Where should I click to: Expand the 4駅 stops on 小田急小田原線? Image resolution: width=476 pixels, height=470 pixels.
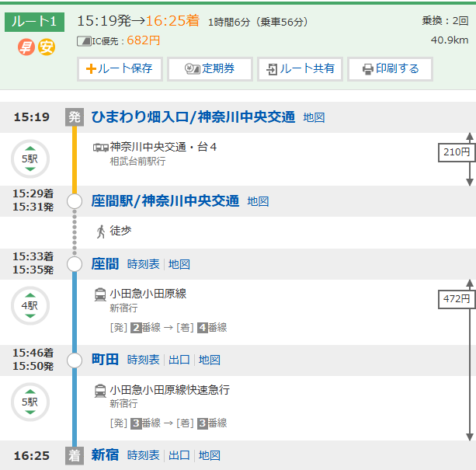[x=30, y=306]
